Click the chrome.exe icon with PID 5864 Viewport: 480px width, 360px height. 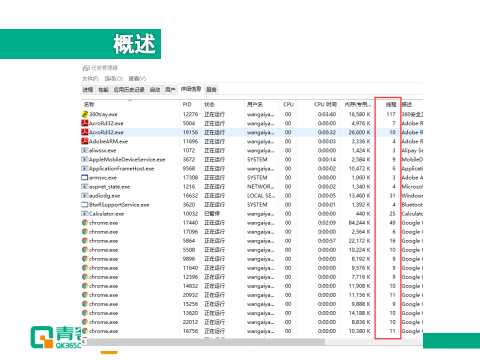pyautogui.click(x=85, y=240)
